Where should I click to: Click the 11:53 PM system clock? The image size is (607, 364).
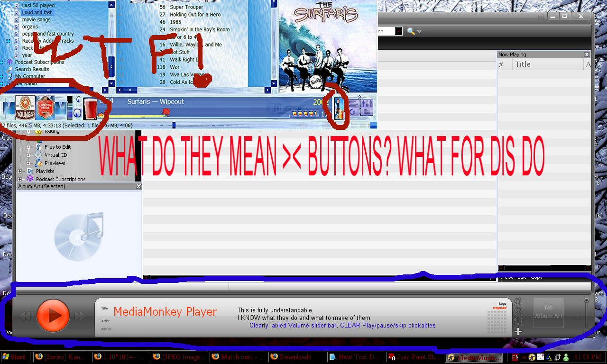pyautogui.click(x=588, y=357)
